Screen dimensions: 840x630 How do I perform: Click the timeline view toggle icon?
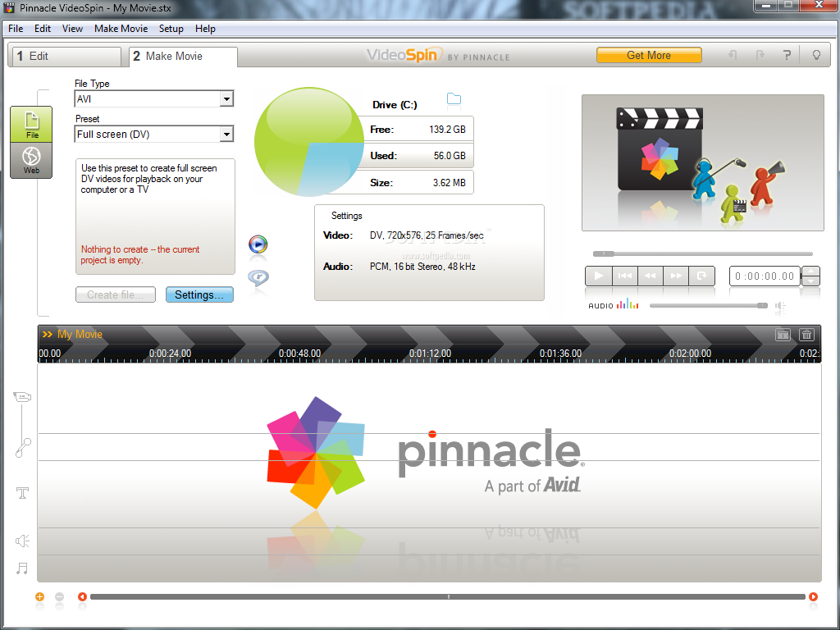pyautogui.click(x=783, y=335)
